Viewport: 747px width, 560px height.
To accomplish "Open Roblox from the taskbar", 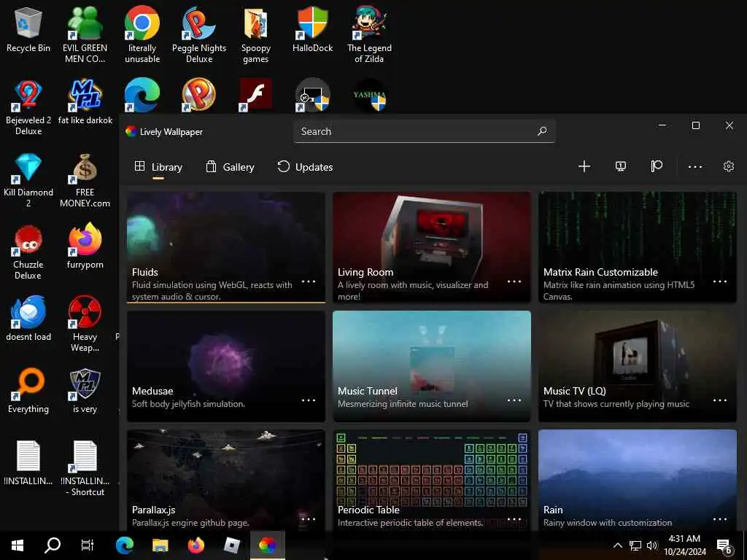I will (x=231, y=545).
